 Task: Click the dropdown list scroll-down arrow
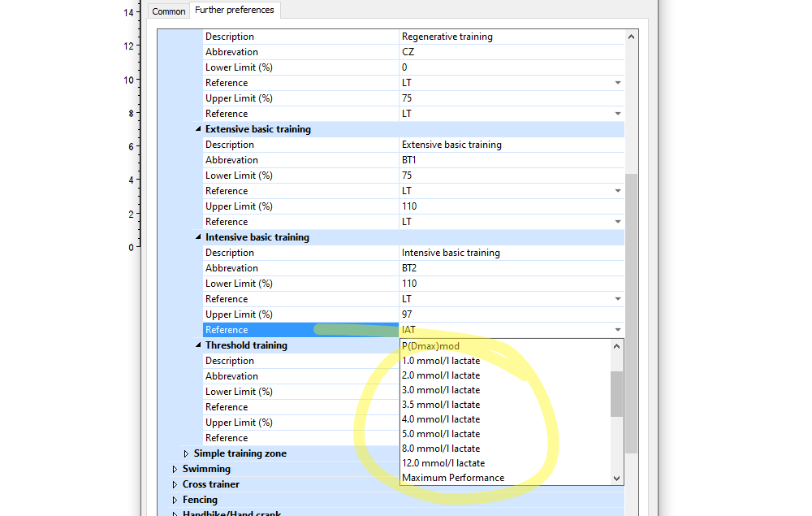pos(616,479)
